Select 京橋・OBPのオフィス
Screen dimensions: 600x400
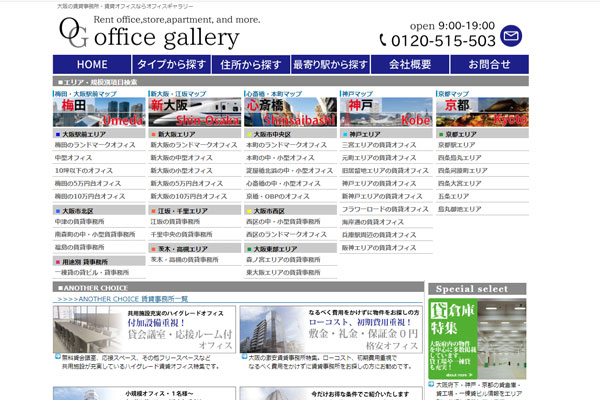tap(278, 196)
